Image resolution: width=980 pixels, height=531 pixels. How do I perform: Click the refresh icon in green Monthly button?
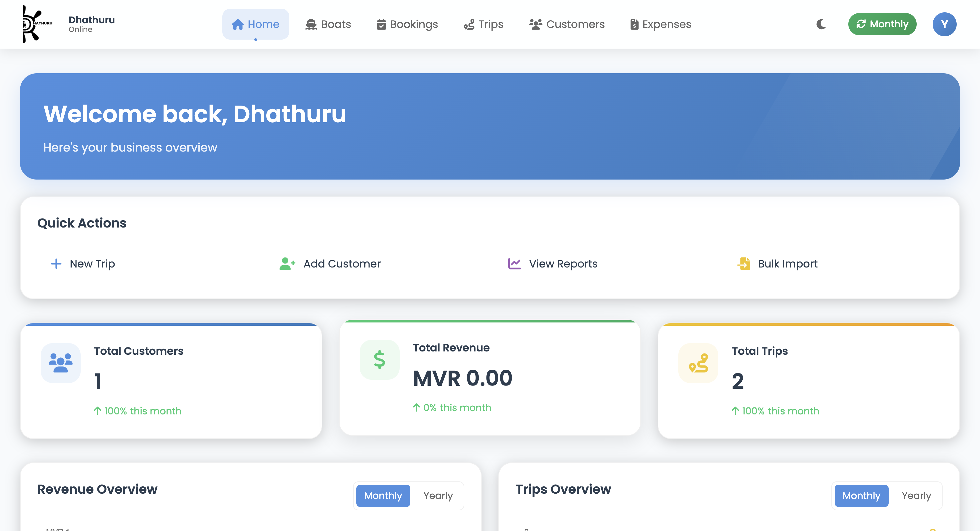coord(861,24)
